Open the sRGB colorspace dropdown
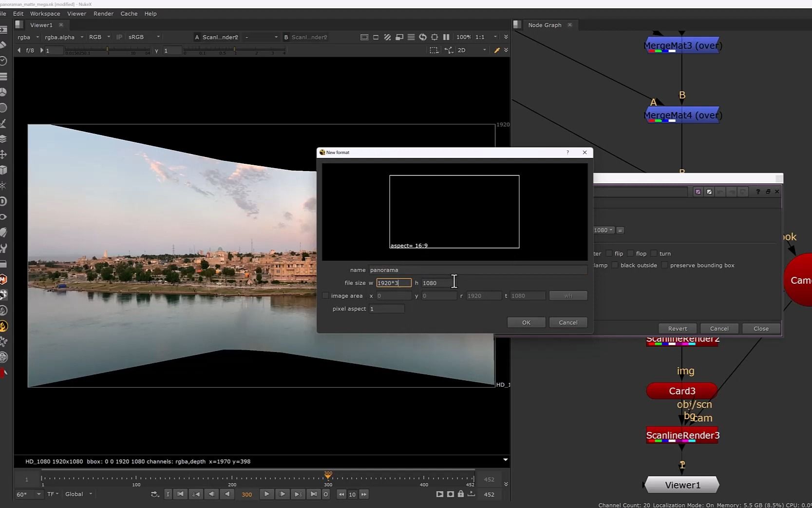Viewport: 812px width, 508px height. 144,37
